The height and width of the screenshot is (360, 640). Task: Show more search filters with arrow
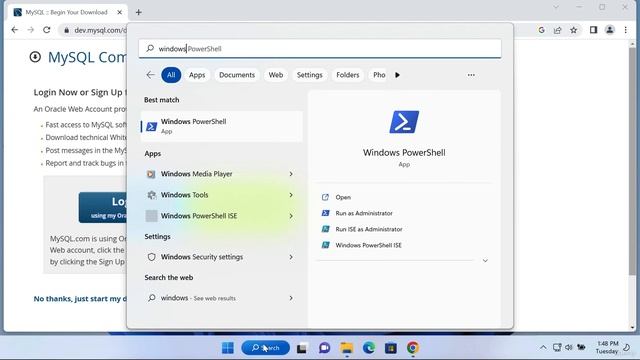(x=397, y=75)
